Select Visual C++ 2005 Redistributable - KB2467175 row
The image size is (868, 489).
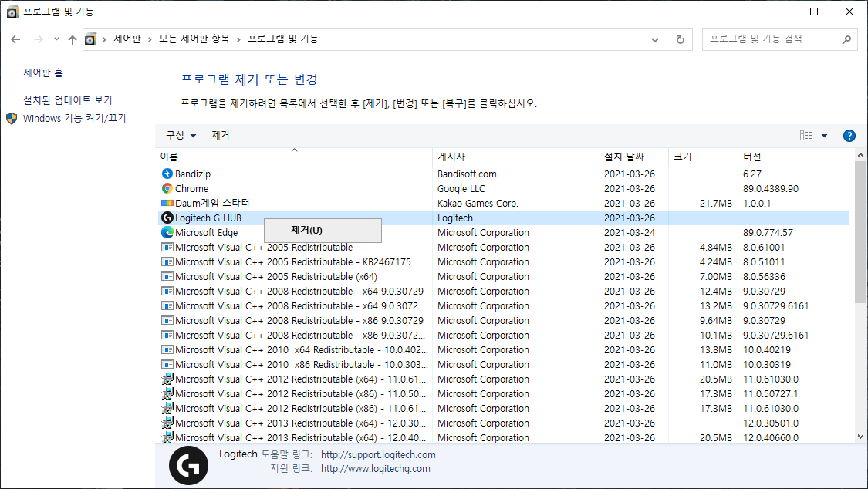coord(293,261)
